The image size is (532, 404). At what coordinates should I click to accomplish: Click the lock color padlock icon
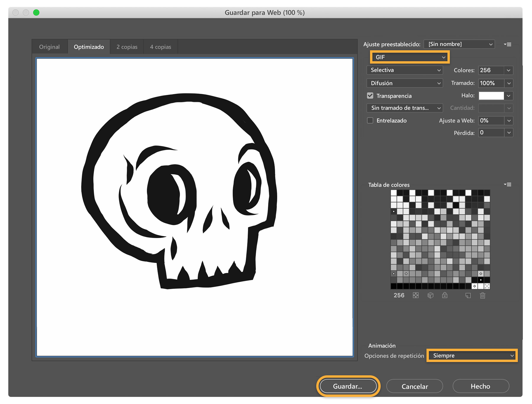445,295
